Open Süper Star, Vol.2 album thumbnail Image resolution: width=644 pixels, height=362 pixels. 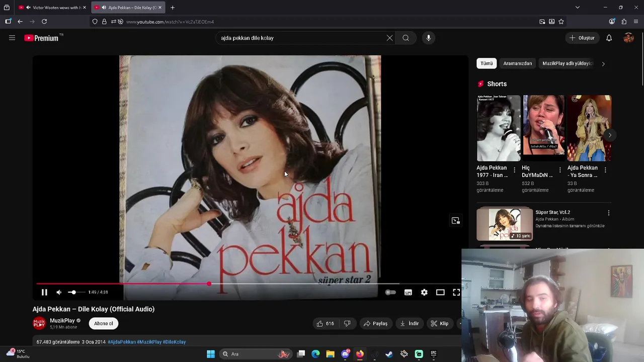505,224
